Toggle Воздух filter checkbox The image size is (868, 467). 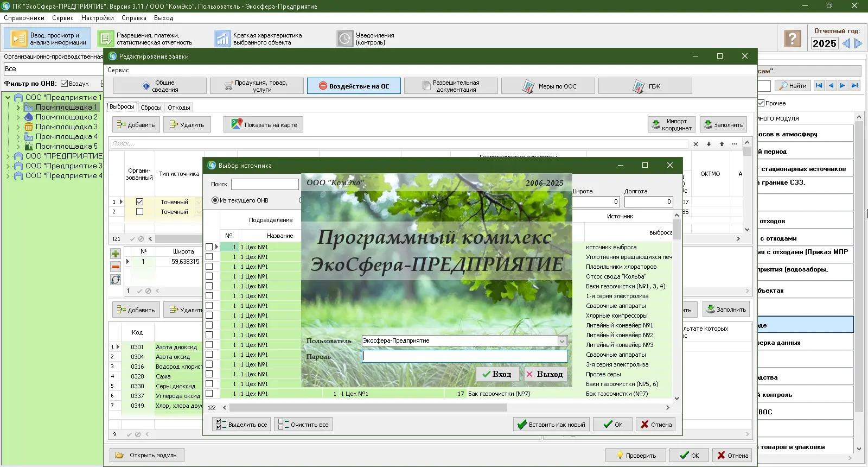65,84
